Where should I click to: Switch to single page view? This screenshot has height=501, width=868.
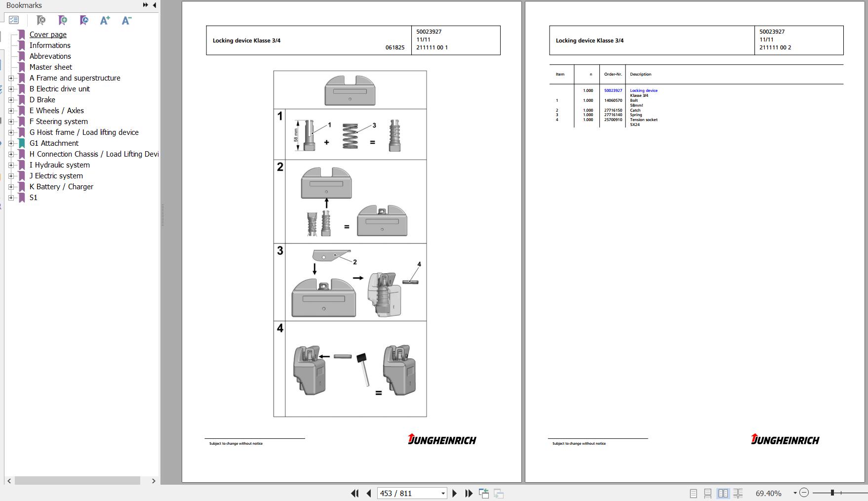point(693,493)
